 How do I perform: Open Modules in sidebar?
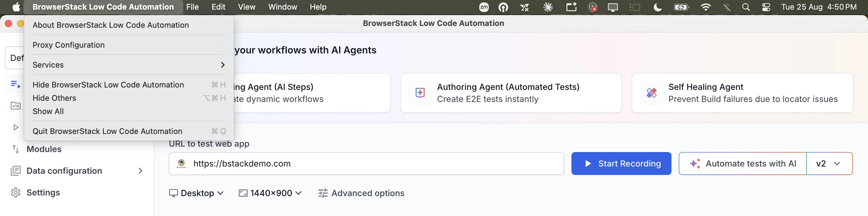(44, 149)
